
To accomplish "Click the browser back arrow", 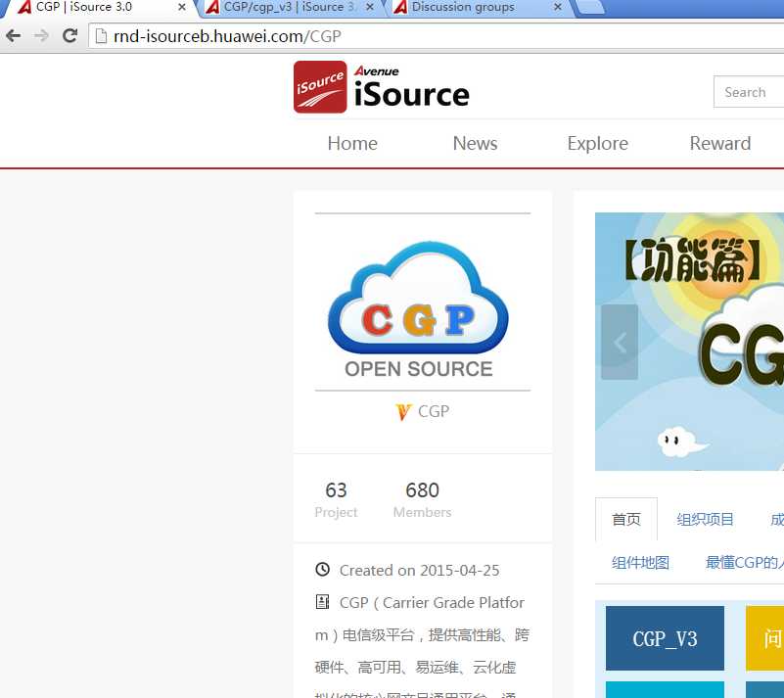I will coord(14,35).
